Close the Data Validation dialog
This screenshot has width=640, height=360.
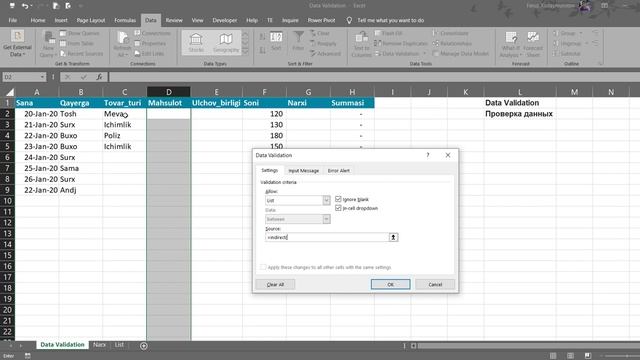click(x=448, y=155)
